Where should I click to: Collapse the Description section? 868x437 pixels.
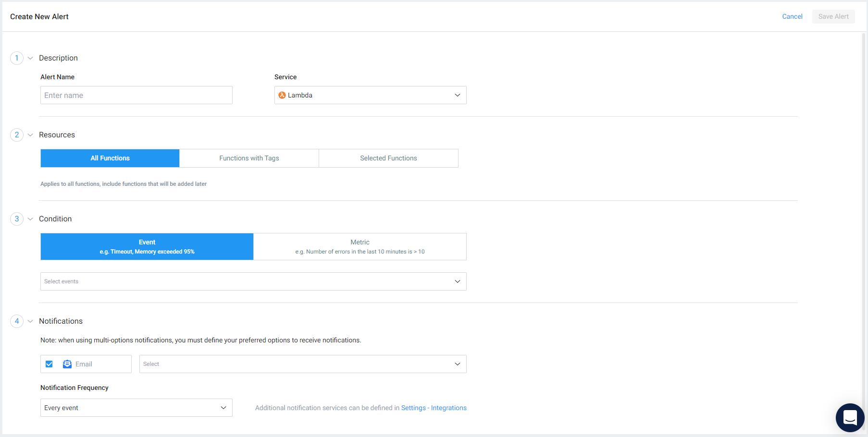(x=30, y=58)
